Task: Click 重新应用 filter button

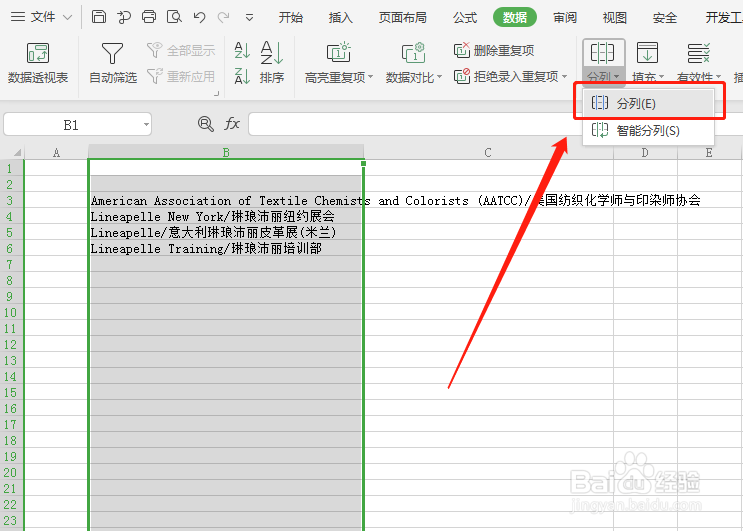Action: tap(181, 76)
